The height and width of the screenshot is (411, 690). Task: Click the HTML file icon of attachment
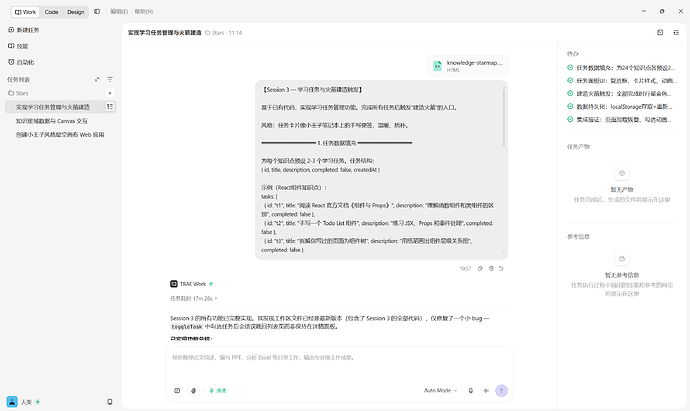coord(437,66)
